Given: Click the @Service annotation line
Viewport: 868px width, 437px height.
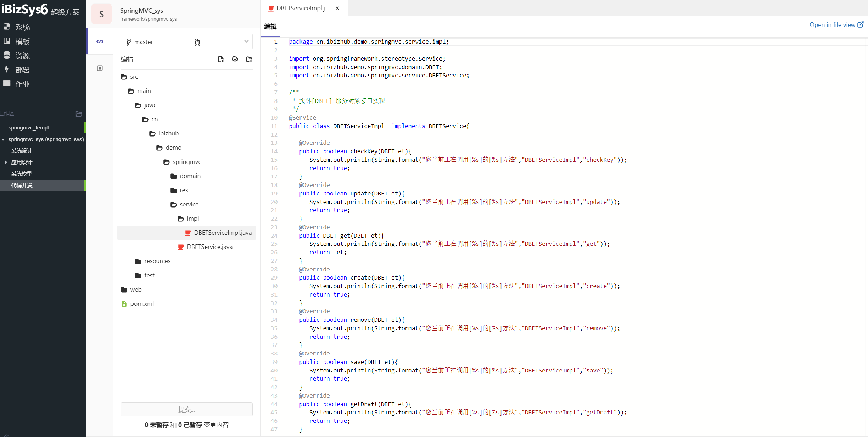Looking at the screenshot, I should pyautogui.click(x=302, y=117).
